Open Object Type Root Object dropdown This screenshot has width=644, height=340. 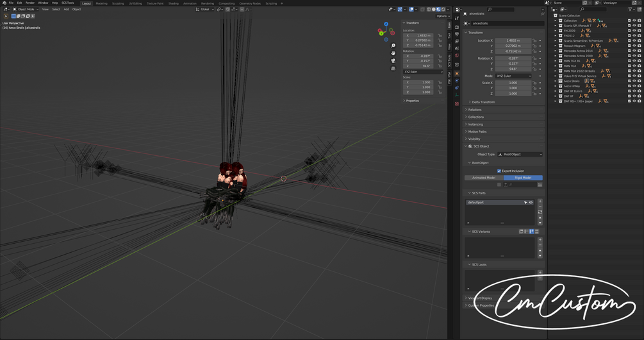coord(520,155)
